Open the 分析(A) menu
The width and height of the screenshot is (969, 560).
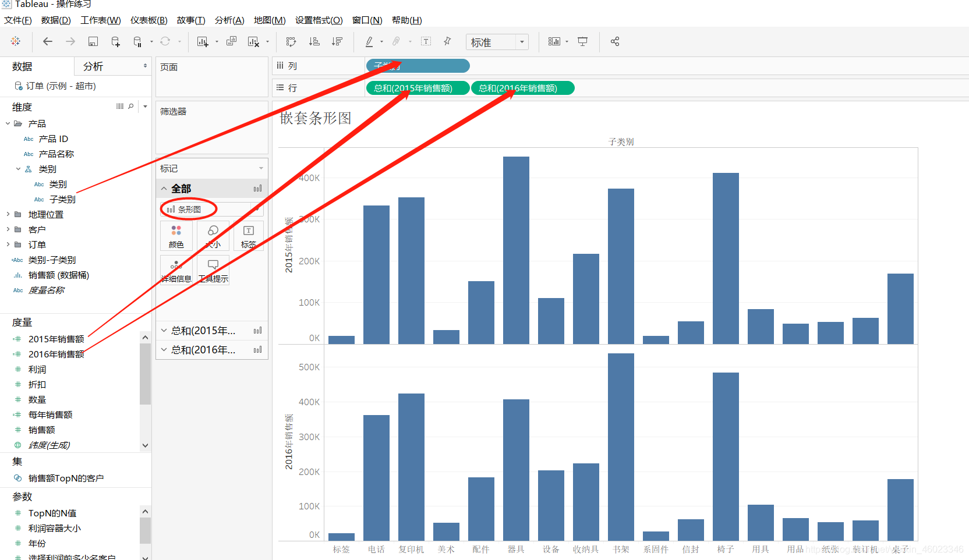click(229, 20)
